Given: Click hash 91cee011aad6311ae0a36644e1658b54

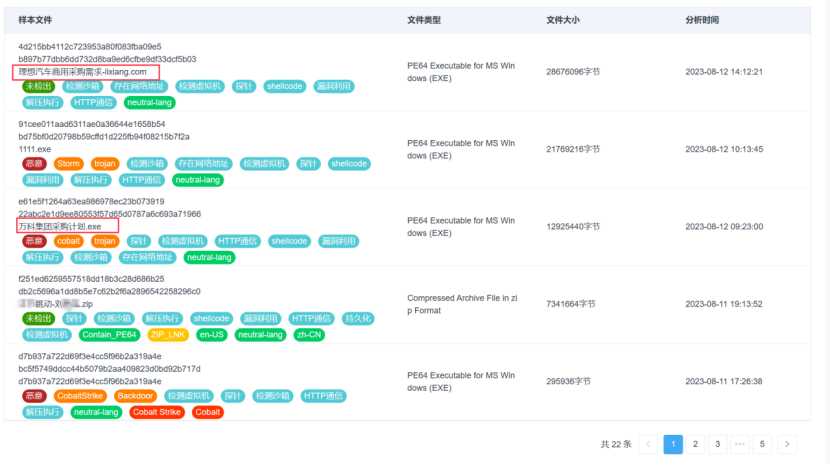Looking at the screenshot, I should pos(92,124).
